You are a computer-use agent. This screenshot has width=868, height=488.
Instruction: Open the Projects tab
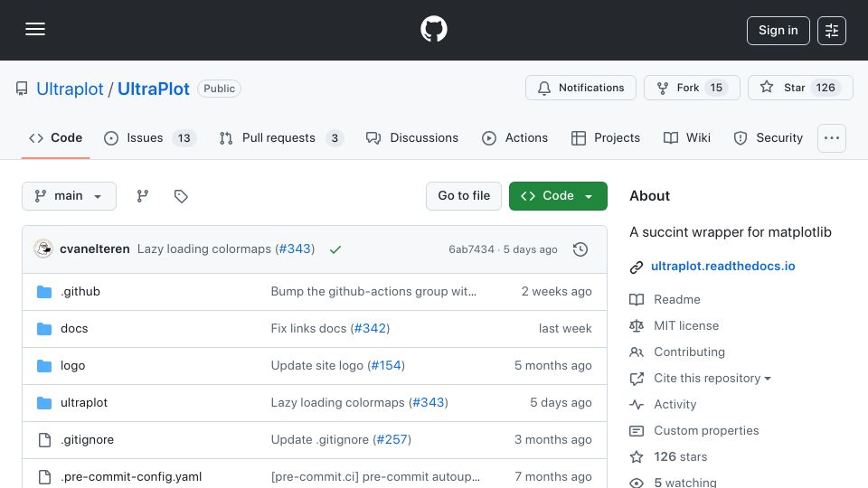(x=606, y=137)
